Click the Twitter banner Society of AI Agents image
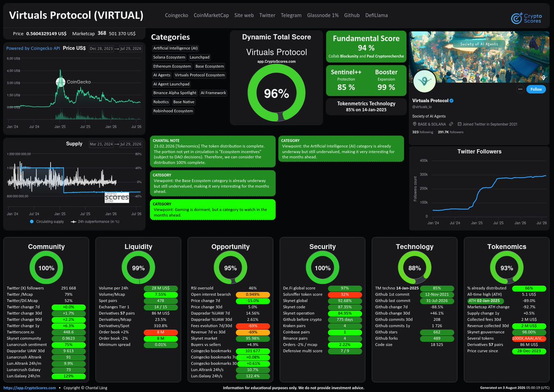The height and width of the screenshot is (392, 554). [479, 57]
